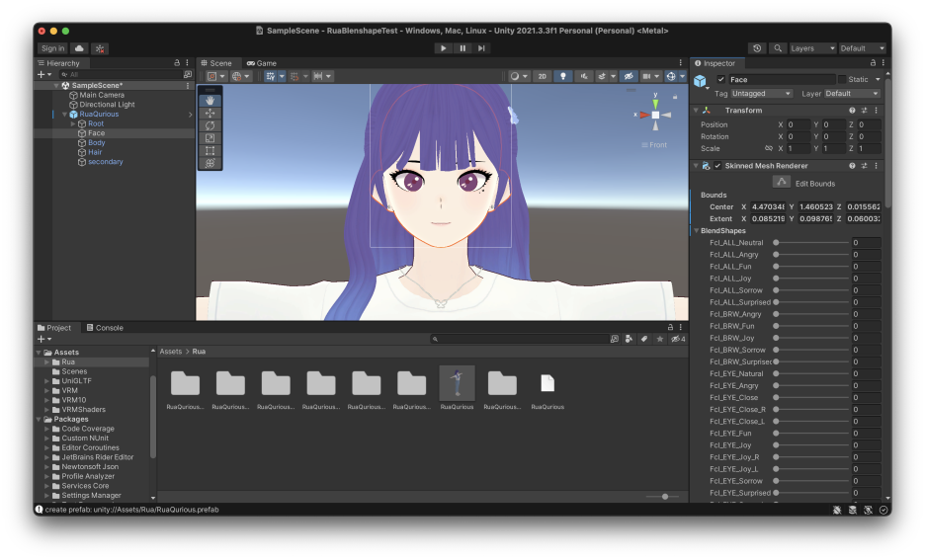Adjust the Project icon size slider

(661, 497)
